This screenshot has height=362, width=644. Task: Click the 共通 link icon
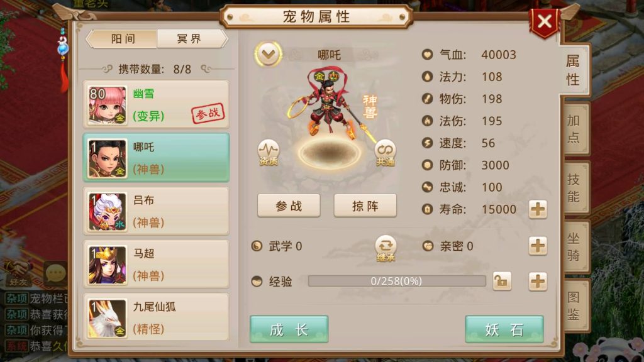coord(386,153)
